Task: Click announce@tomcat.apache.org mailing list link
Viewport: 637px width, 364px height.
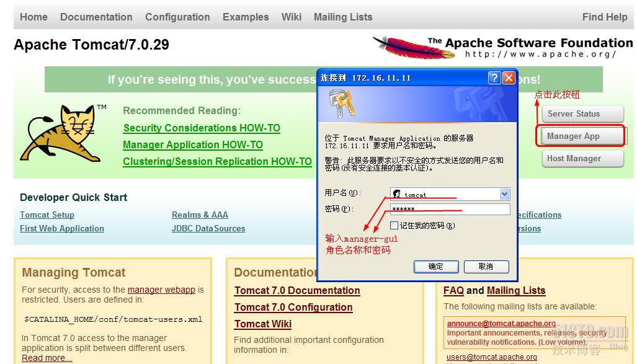Action: click(501, 323)
